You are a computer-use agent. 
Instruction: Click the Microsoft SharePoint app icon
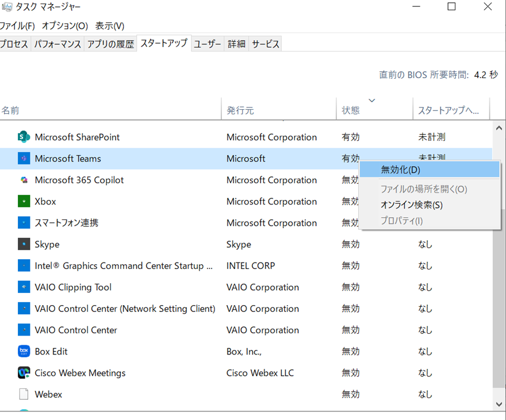pyautogui.click(x=24, y=137)
